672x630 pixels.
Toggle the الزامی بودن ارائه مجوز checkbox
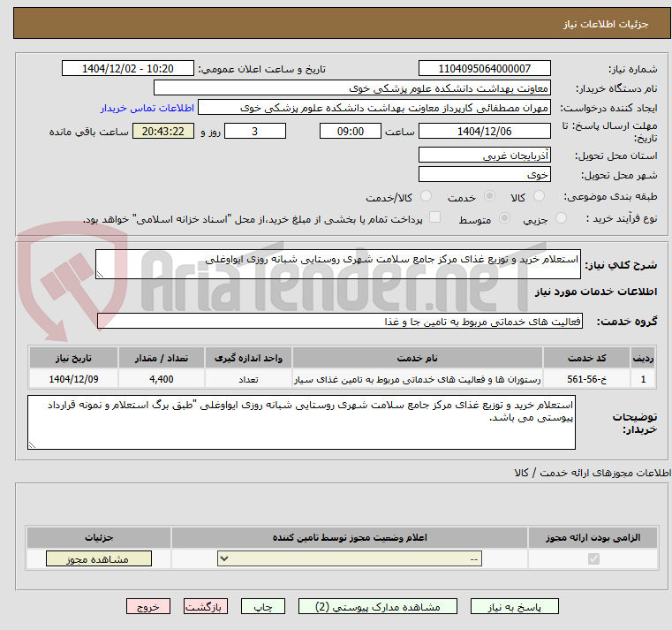click(x=593, y=558)
